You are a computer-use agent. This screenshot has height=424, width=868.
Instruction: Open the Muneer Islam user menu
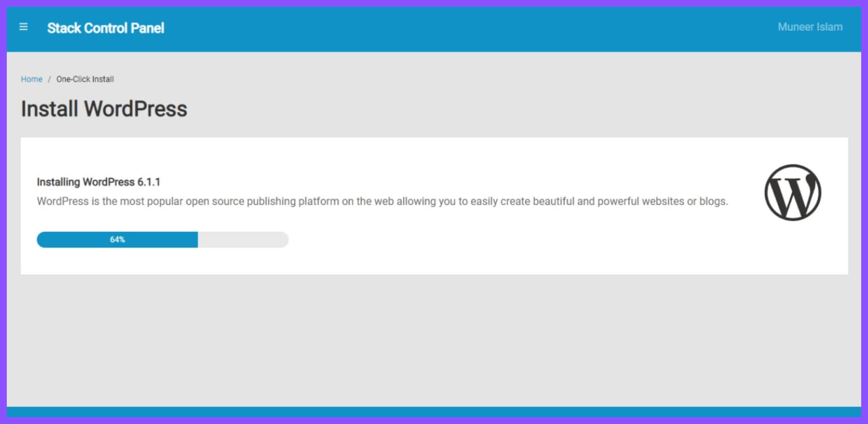(x=810, y=27)
